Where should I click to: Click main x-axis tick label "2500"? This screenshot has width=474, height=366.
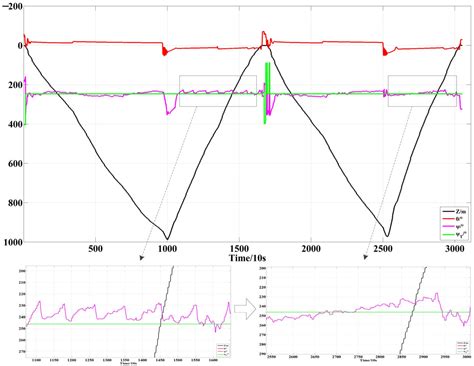[383, 249]
